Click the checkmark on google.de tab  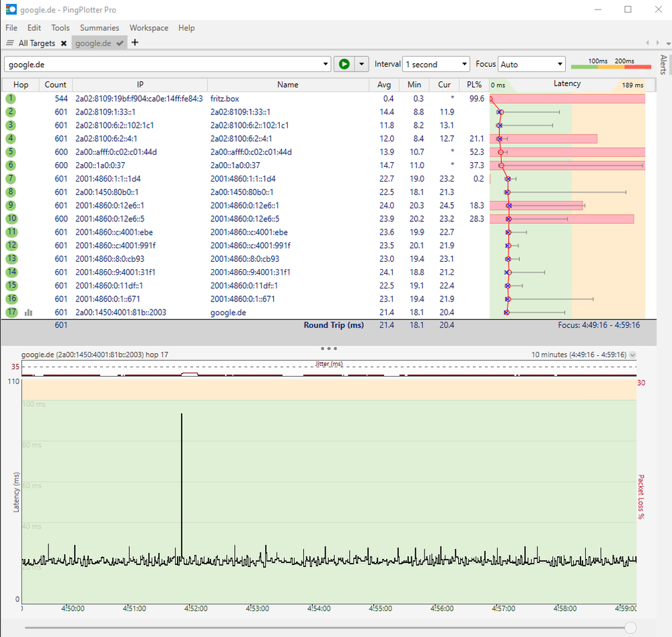coord(120,43)
